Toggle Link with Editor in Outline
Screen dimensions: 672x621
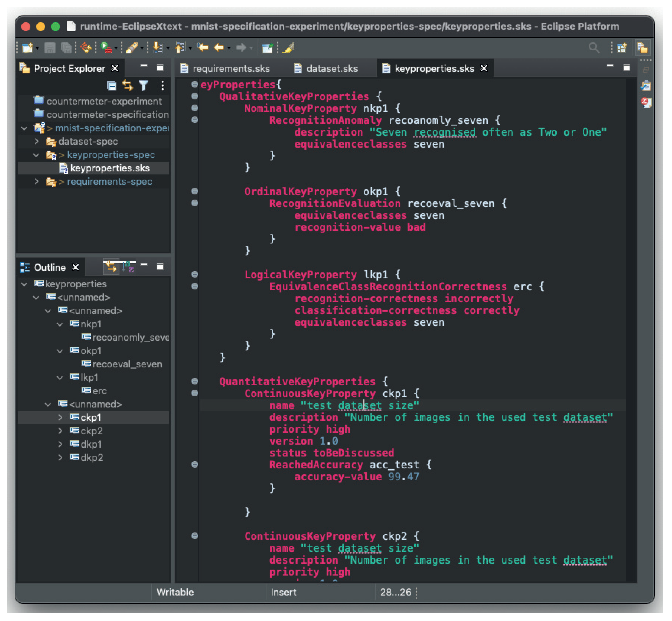click(111, 267)
